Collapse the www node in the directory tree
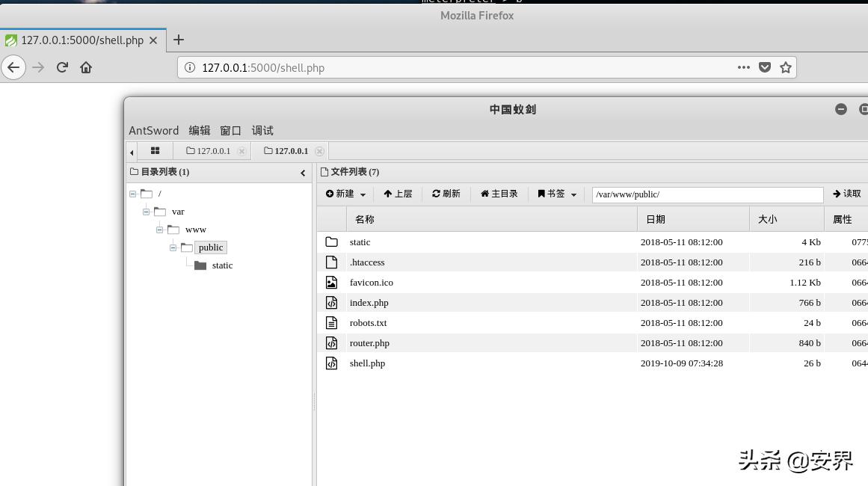868x486 pixels. 159,230
